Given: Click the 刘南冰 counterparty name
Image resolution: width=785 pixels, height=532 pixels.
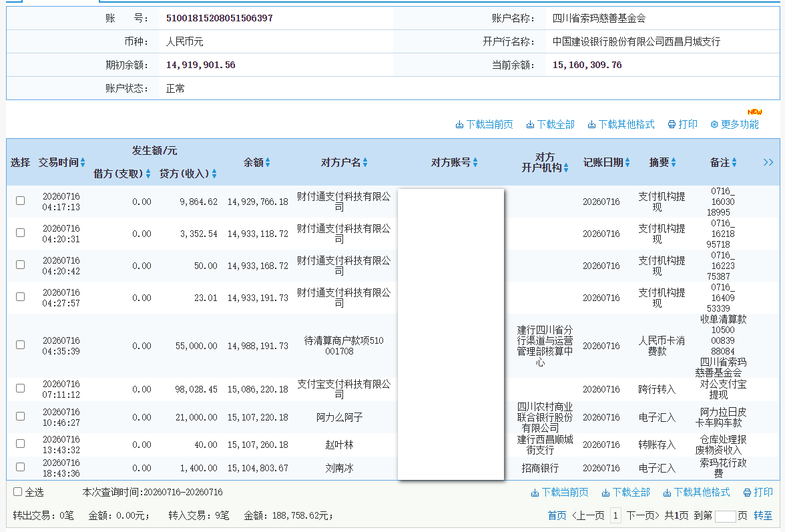Looking at the screenshot, I should click(339, 468).
